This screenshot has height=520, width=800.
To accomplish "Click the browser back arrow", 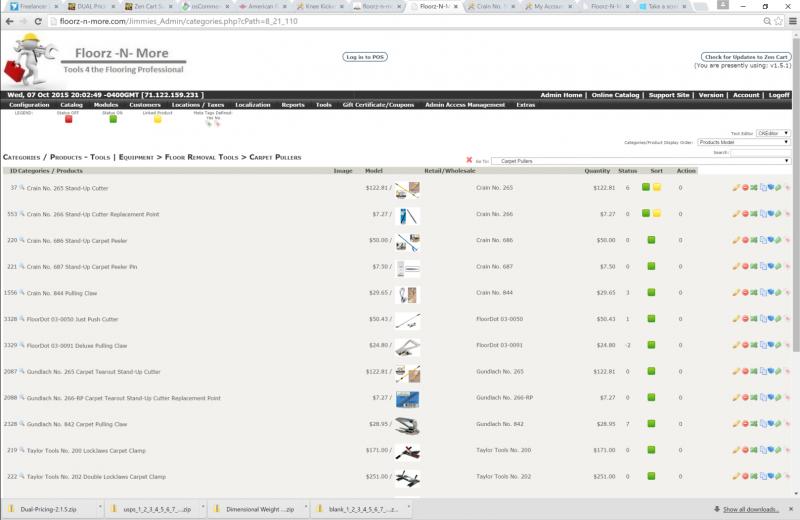I will [x=9, y=21].
